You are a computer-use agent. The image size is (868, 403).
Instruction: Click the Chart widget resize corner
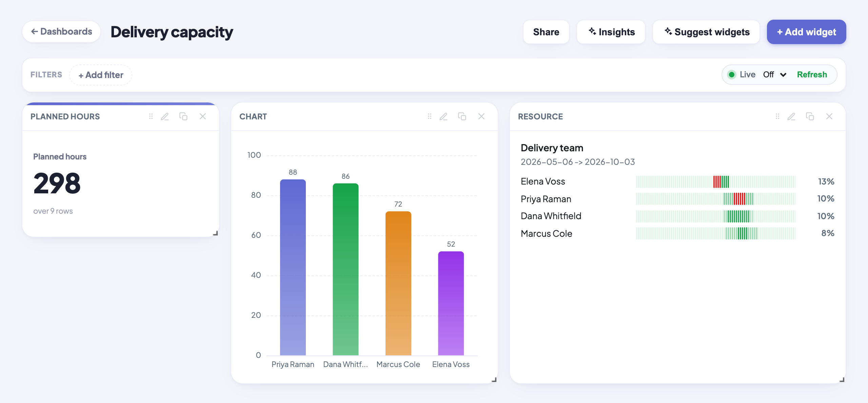click(x=494, y=380)
